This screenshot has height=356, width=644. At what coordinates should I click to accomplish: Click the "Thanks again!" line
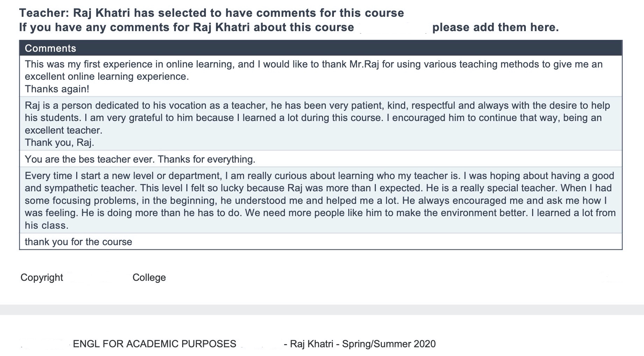click(57, 89)
